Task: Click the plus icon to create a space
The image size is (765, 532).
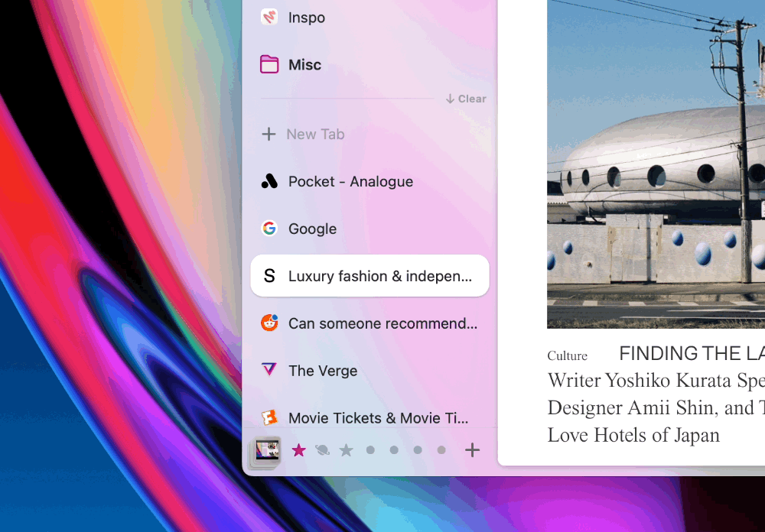Action: point(472,450)
